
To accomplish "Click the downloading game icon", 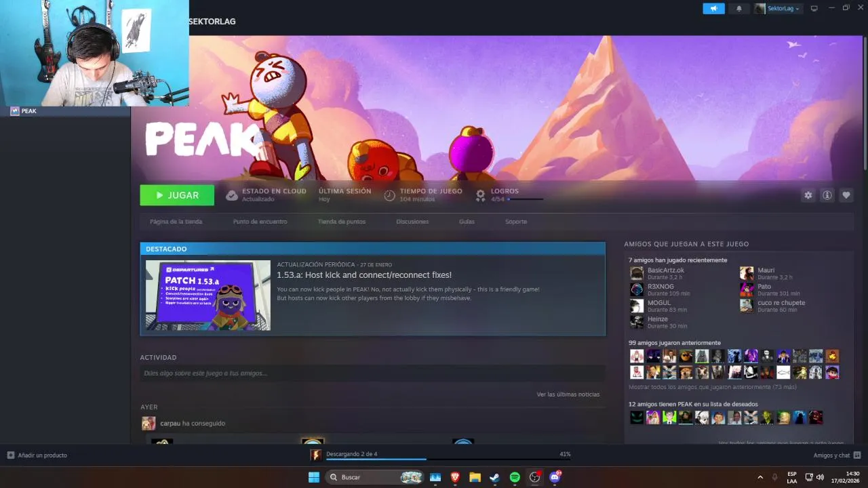I will 315,455.
